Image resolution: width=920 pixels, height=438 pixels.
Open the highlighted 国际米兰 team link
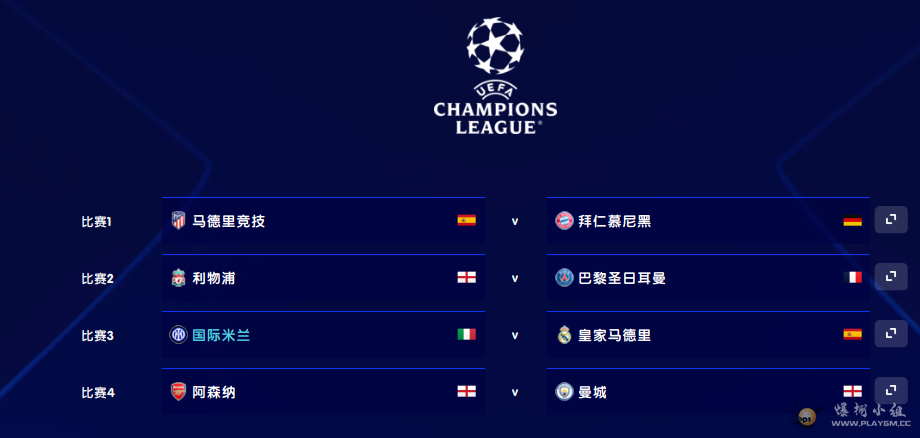point(221,335)
